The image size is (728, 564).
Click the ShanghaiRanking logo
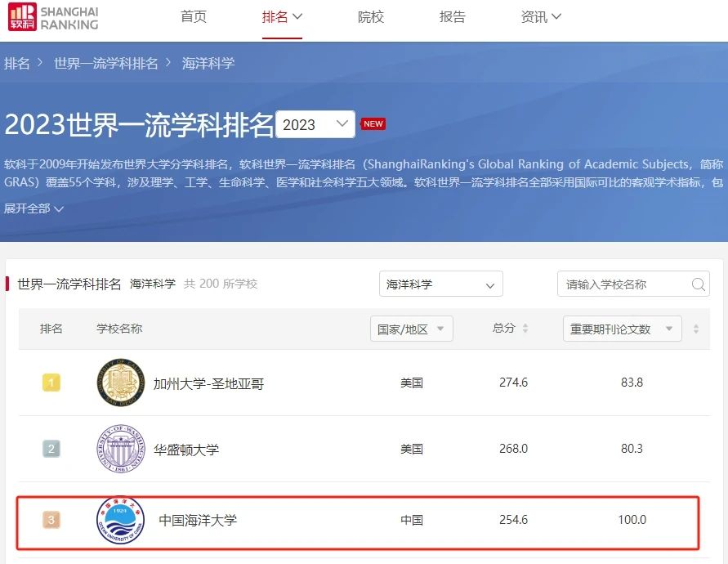(x=53, y=17)
